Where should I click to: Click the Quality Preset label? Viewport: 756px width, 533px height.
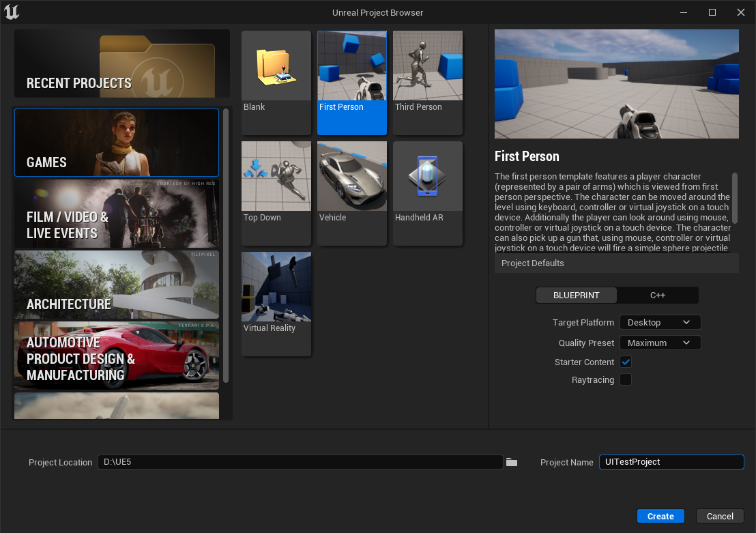(586, 343)
